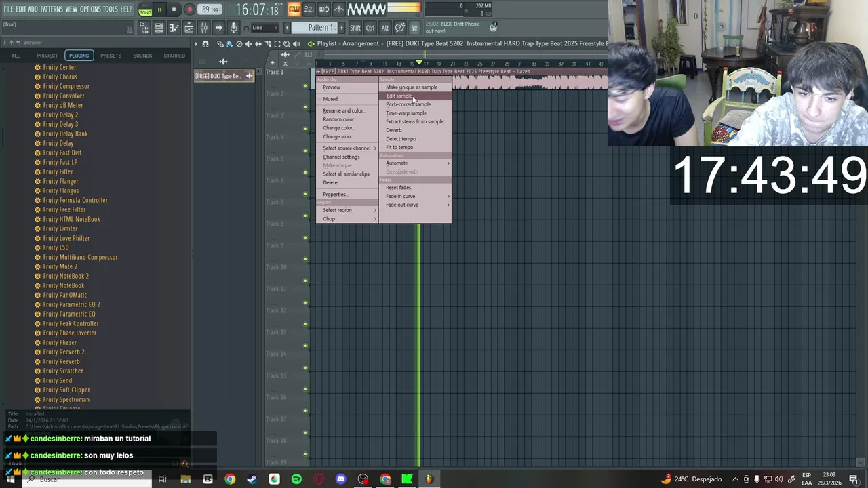
Task: Select Fruity Compressor in plugin list
Action: coord(66,86)
